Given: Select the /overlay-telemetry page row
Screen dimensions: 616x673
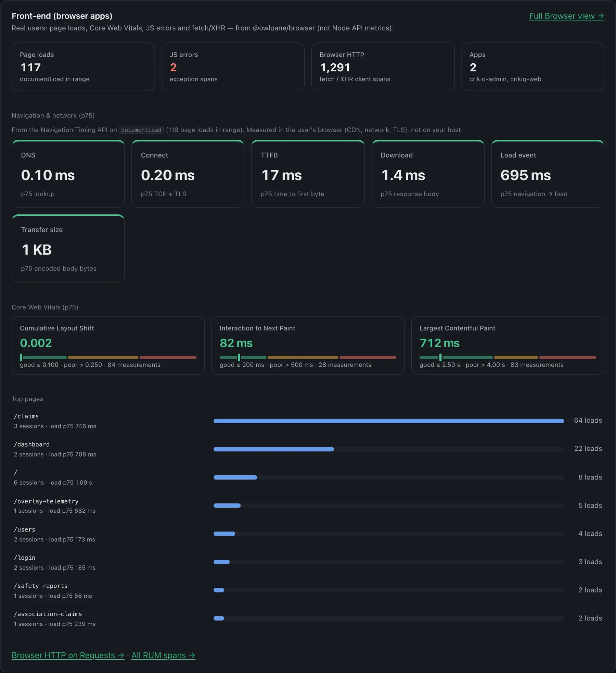Looking at the screenshot, I should 308,506.
